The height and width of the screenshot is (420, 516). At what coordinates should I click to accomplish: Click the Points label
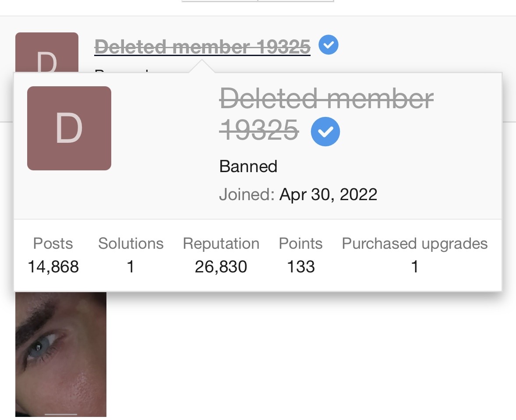point(300,244)
